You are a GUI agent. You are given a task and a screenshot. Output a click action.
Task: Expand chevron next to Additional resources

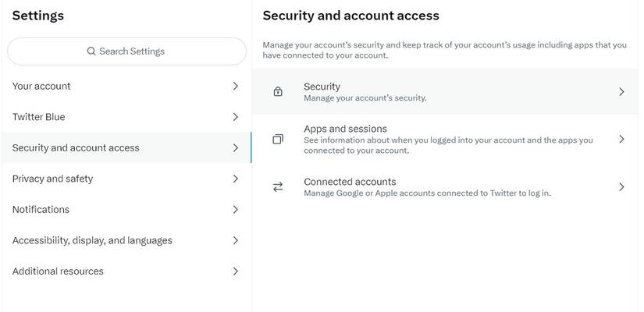pyautogui.click(x=235, y=271)
